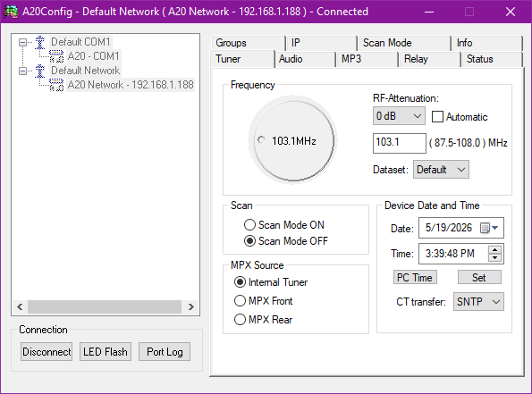Click the A20 Network device icon

click(56, 85)
